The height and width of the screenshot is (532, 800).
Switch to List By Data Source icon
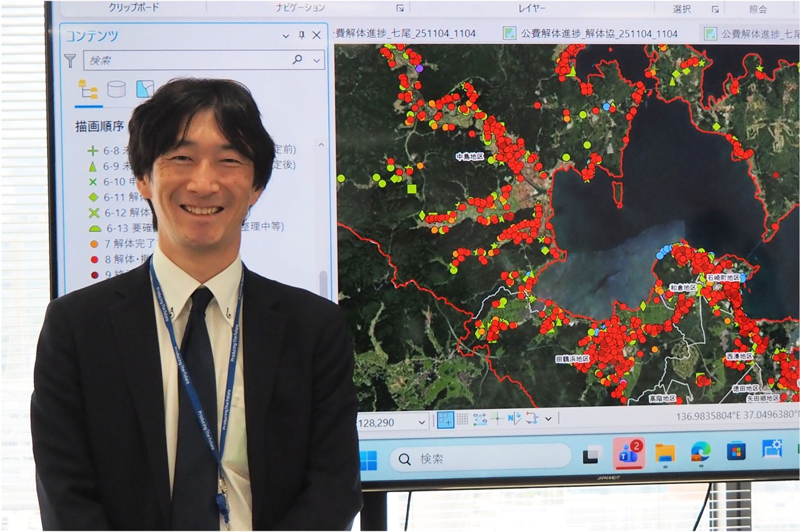tap(116, 89)
